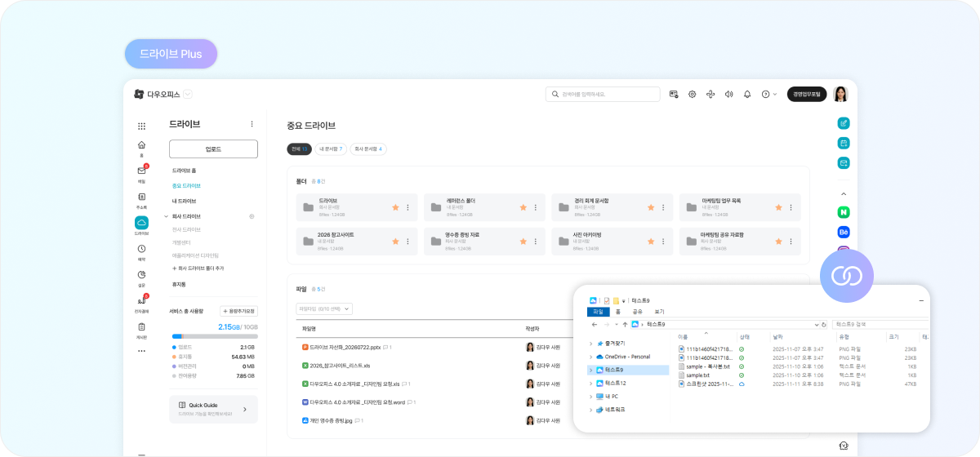Click the storage usage progress bar
Screen dimensions: 980x457
213,336
